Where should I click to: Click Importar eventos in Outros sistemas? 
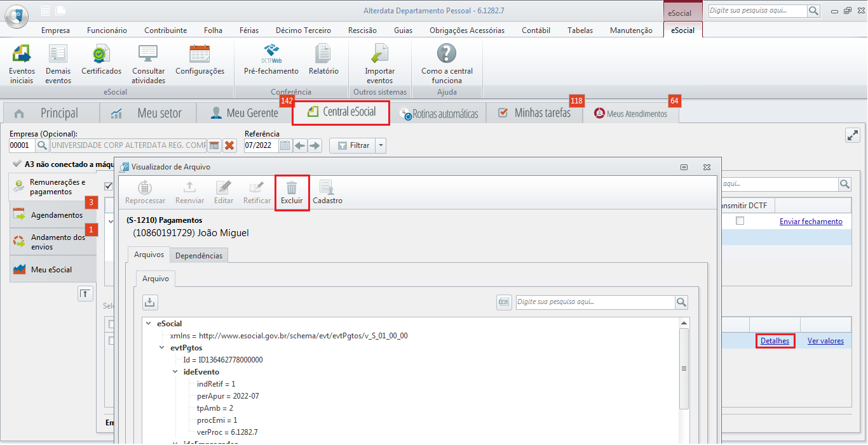(379, 63)
